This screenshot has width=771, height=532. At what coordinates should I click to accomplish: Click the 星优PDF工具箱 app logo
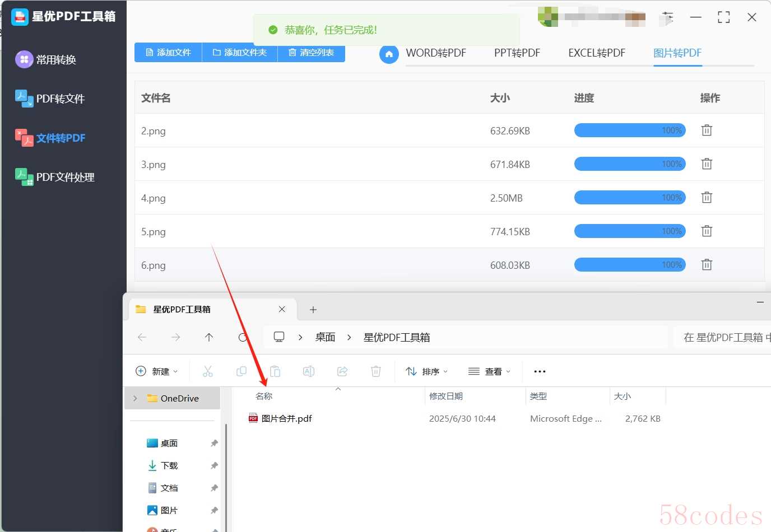[x=20, y=17]
